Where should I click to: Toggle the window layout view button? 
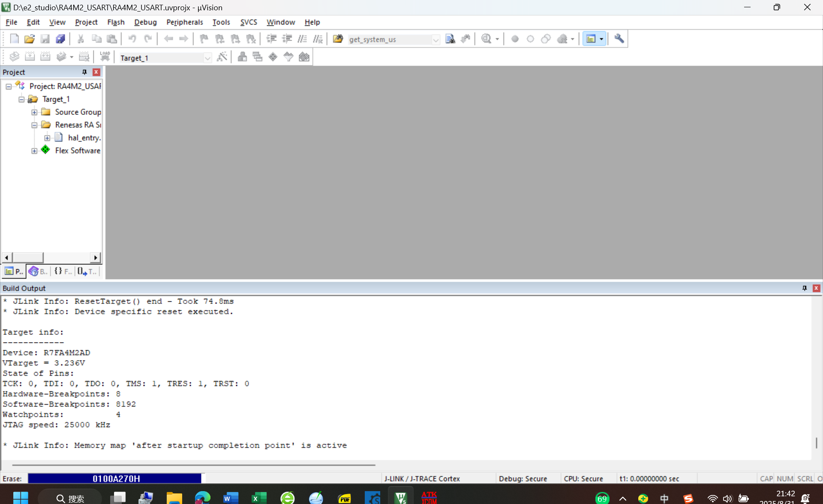591,39
